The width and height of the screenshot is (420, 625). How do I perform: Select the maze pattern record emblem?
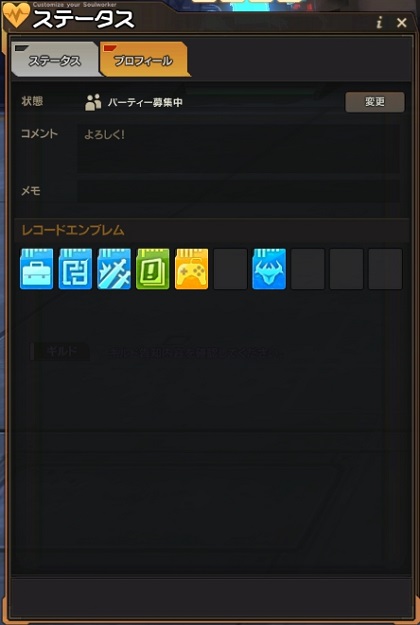pos(75,269)
